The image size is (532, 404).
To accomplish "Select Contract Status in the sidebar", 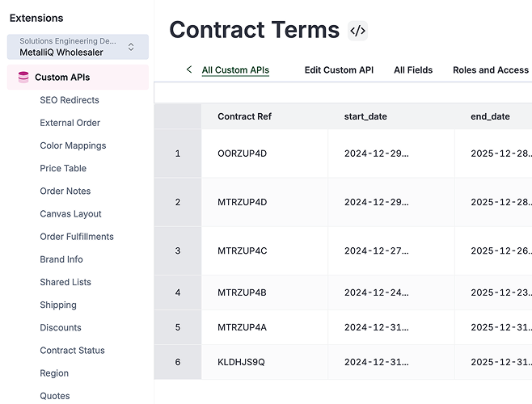I will click(x=72, y=351).
